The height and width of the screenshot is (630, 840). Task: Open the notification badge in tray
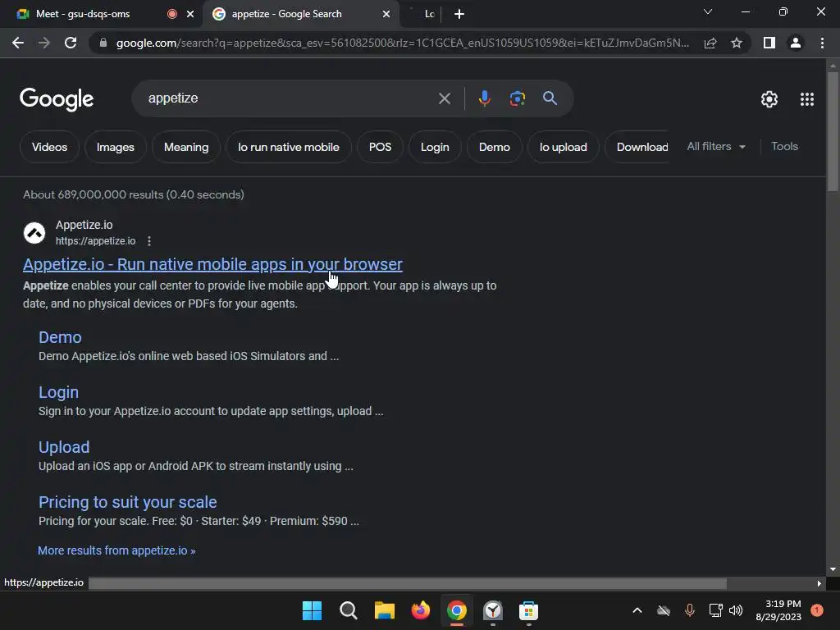(x=816, y=610)
